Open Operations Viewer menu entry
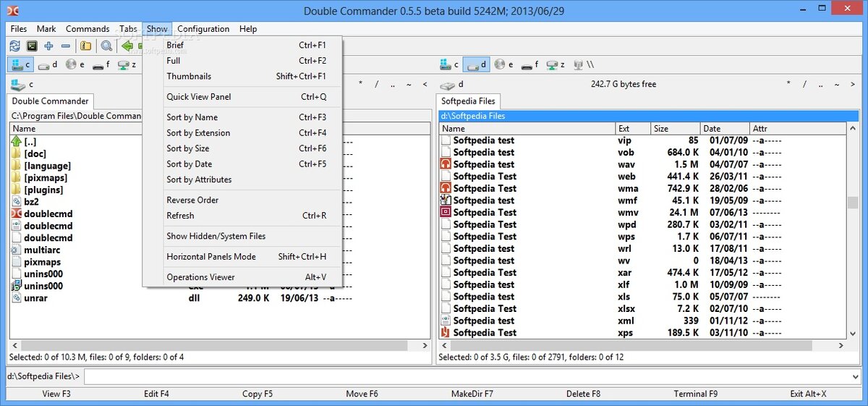Screen dimensions: 868x406 pos(242,276)
